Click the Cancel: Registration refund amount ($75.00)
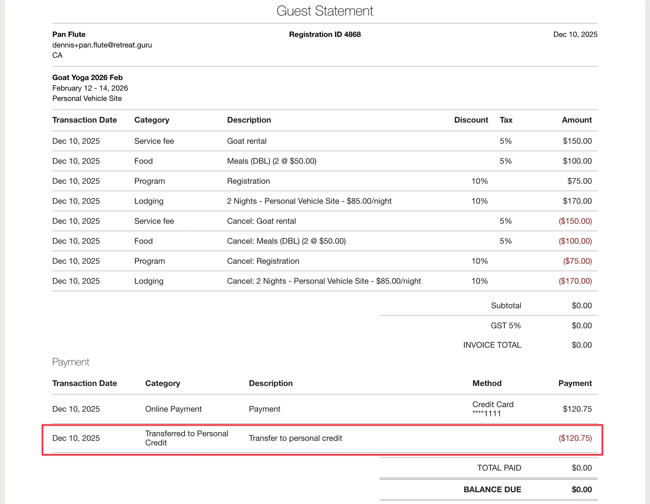This screenshot has height=504, width=650. 575,261
